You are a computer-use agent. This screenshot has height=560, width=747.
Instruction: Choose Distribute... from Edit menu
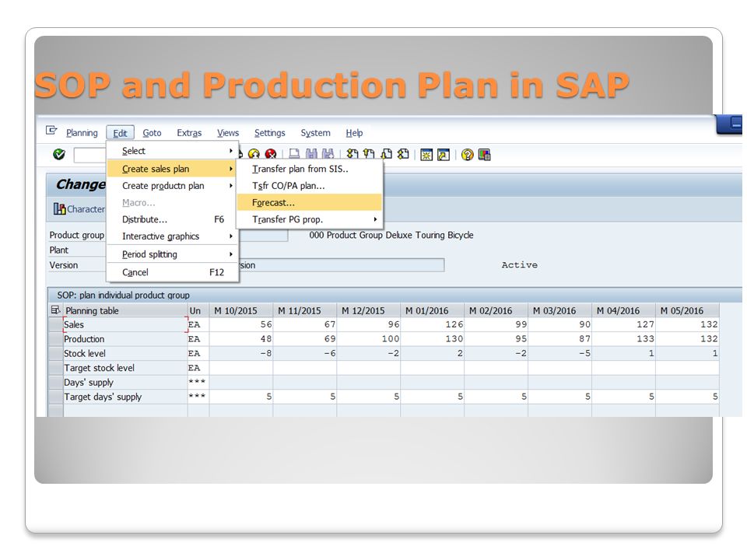[172, 219]
